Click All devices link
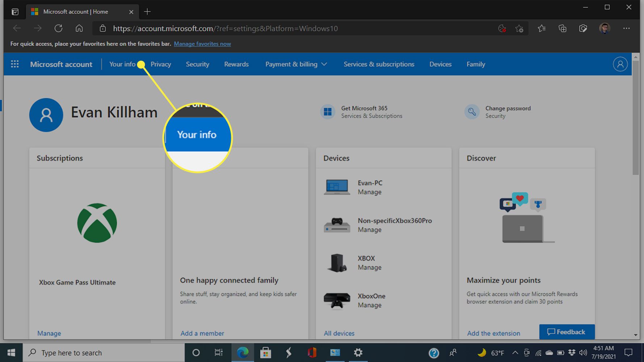644x362 pixels. [339, 333]
